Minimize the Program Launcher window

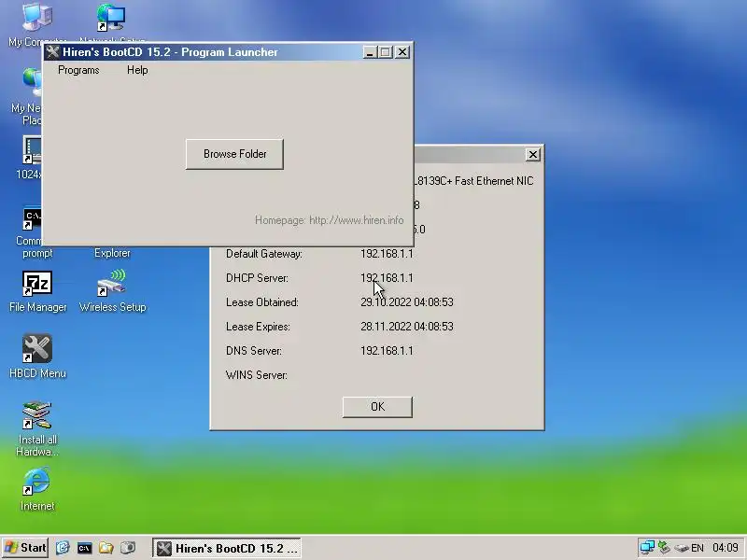(x=370, y=52)
